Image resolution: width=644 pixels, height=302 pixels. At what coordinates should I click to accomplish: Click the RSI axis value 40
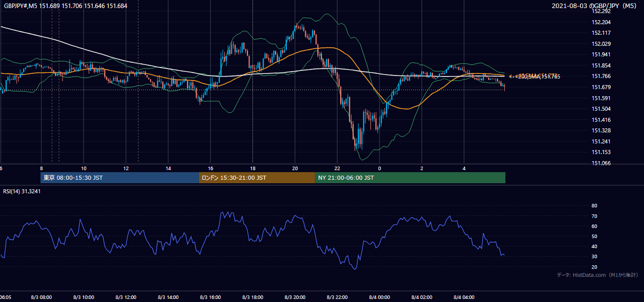pyautogui.click(x=594, y=246)
